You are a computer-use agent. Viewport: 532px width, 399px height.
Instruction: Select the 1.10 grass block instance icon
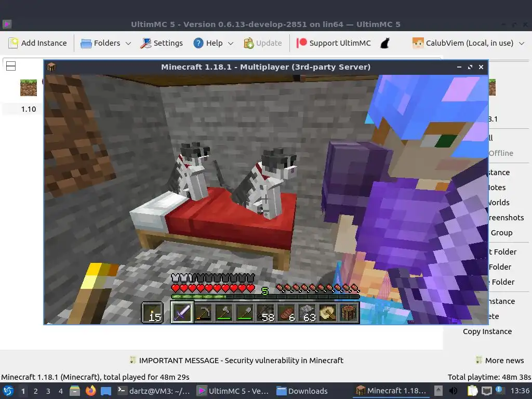pyautogui.click(x=29, y=87)
